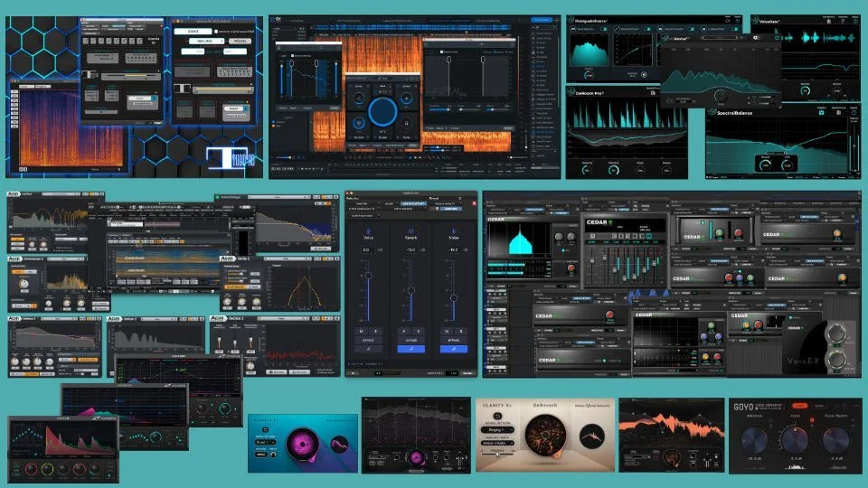Click the power icon in Clarity Vx DeReverb
868x488 pixels.
[497, 416]
